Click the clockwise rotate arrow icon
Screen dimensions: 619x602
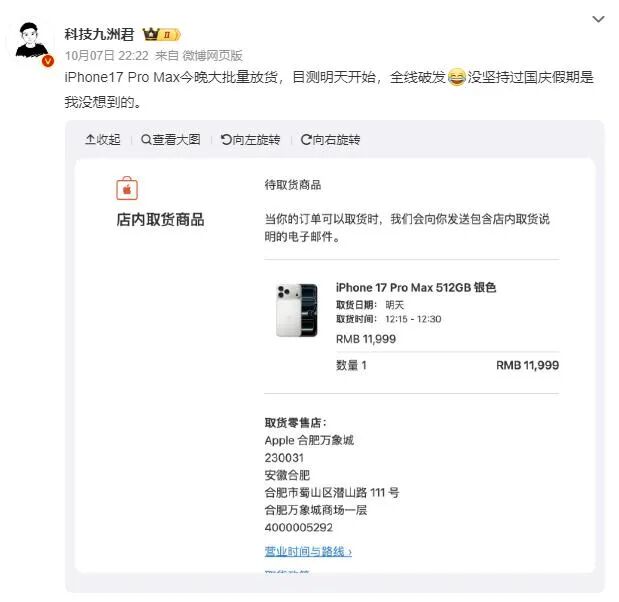[x=306, y=140]
